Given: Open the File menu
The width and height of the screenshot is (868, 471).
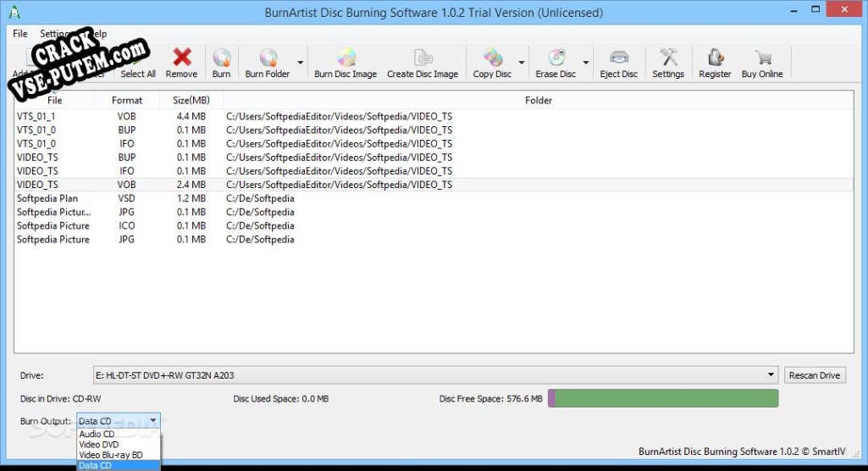Looking at the screenshot, I should coord(20,34).
